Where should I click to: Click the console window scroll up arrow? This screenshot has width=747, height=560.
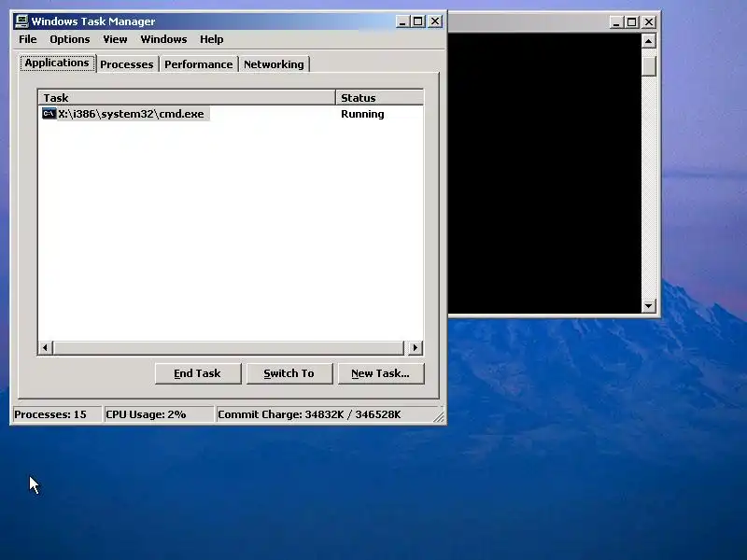[x=648, y=41]
